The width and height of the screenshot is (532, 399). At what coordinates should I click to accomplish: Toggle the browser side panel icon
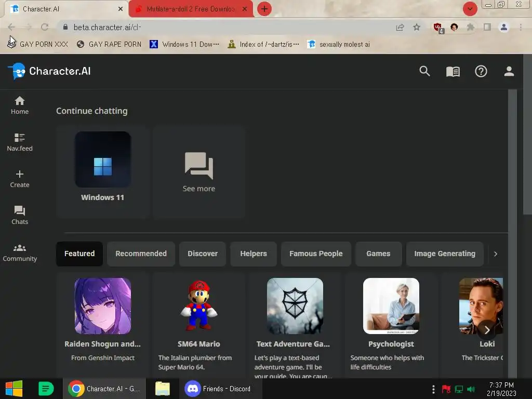click(x=487, y=27)
